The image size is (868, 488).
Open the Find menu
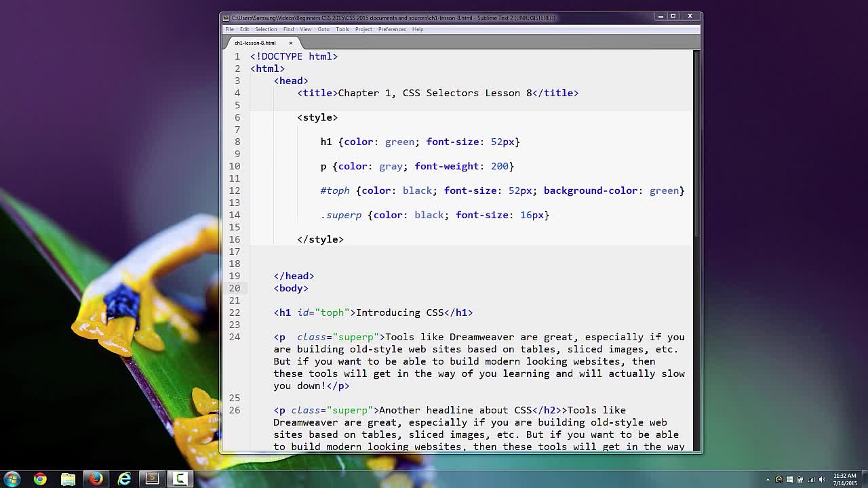288,29
